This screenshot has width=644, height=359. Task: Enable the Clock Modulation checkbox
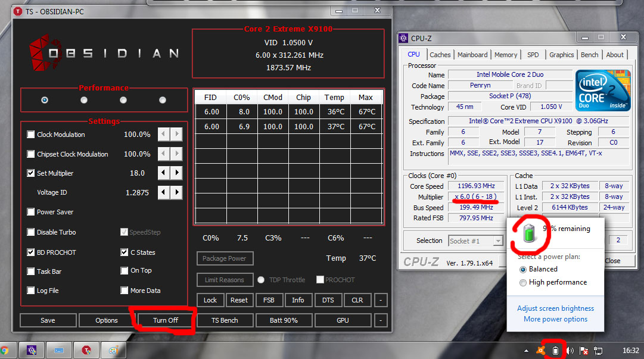pos(31,134)
